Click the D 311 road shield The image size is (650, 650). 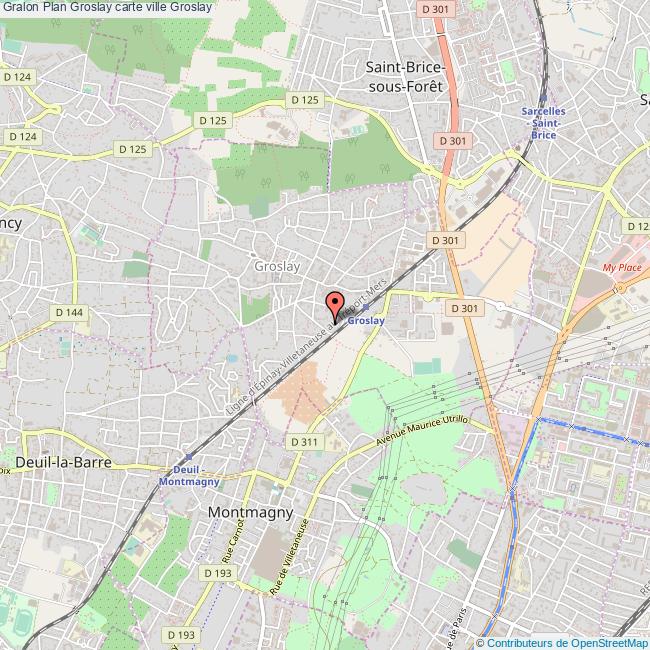[304, 442]
